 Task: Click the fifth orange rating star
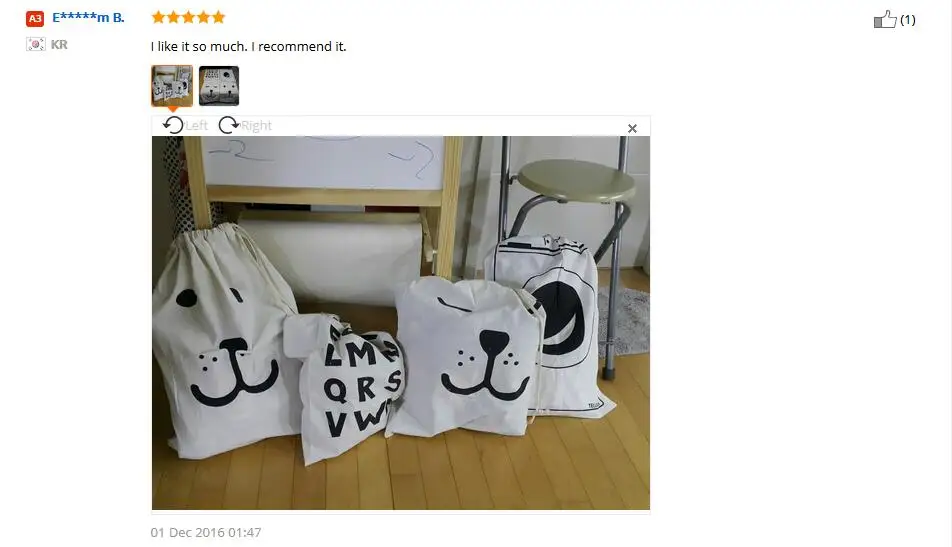pos(218,17)
